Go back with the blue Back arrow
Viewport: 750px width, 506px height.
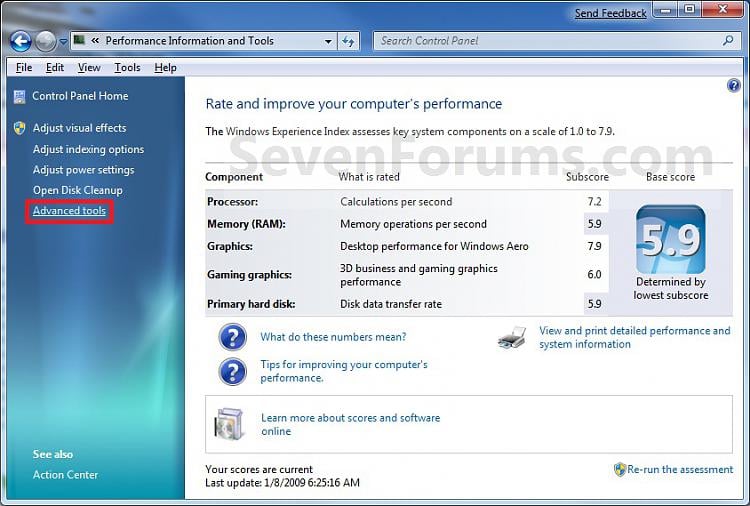click(x=21, y=42)
